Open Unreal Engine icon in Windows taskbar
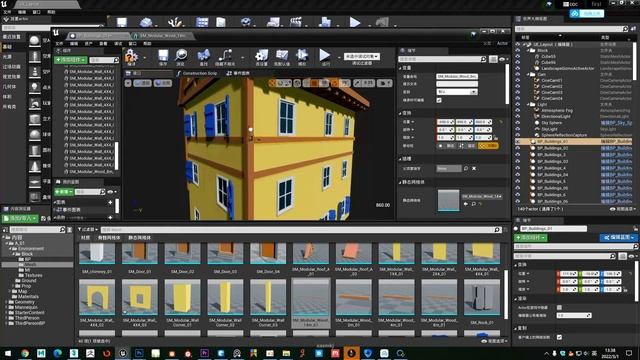 click(x=122, y=353)
